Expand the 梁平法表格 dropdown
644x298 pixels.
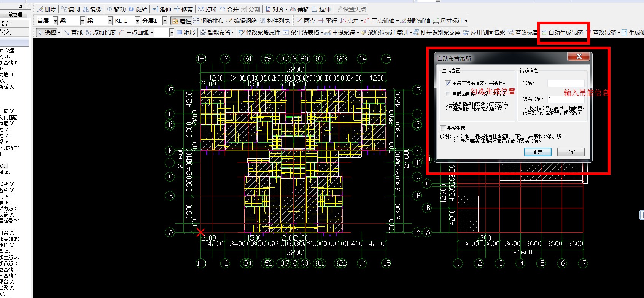322,32
